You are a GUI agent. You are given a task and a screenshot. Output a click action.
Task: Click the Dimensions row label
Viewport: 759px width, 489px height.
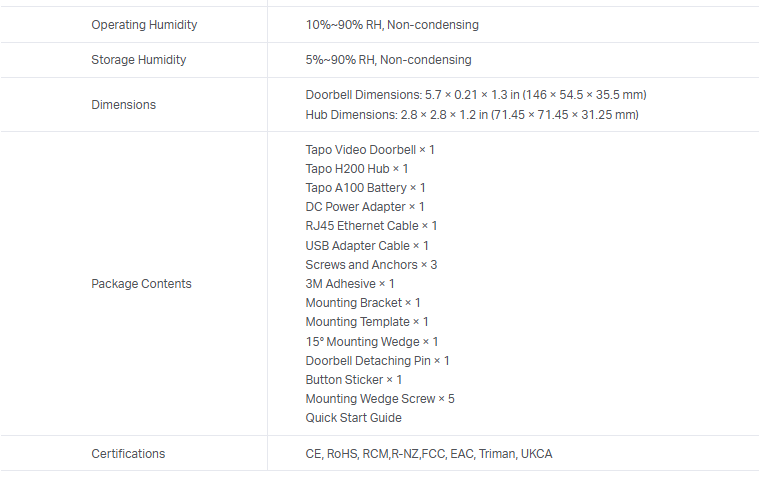tap(123, 105)
